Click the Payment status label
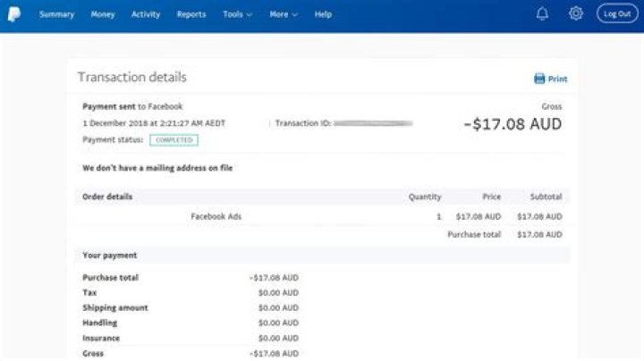 113,140
